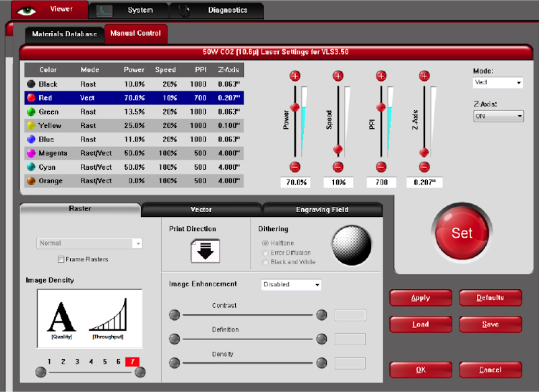Click the Speed slider handle
The width and height of the screenshot is (539, 392).
338,150
